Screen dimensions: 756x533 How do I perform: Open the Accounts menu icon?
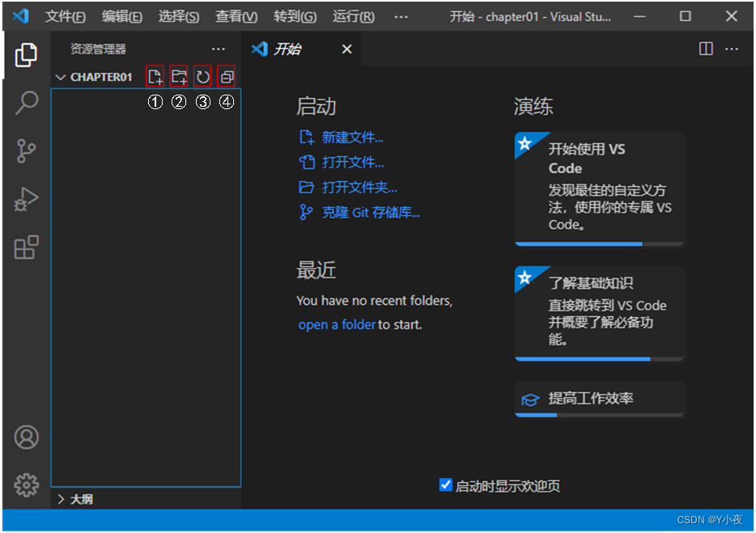point(26,437)
